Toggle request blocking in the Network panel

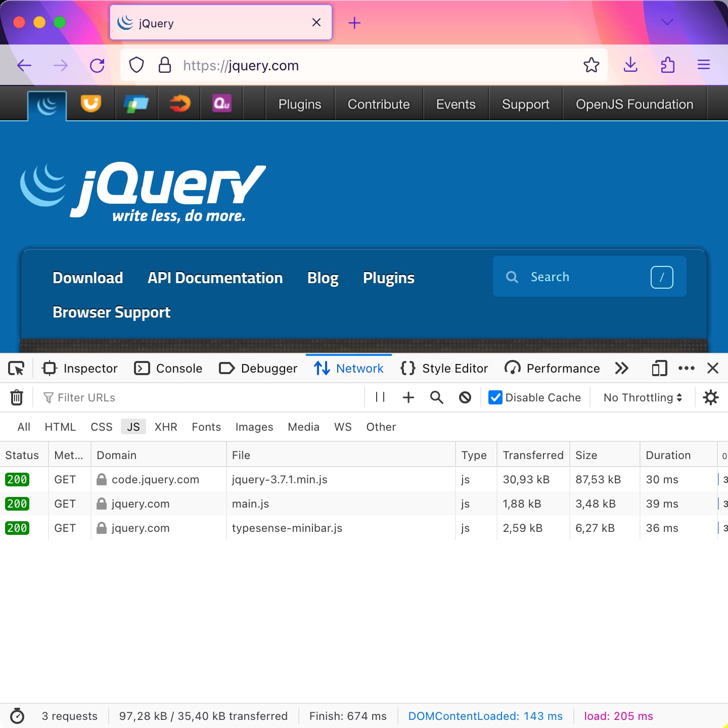(465, 397)
